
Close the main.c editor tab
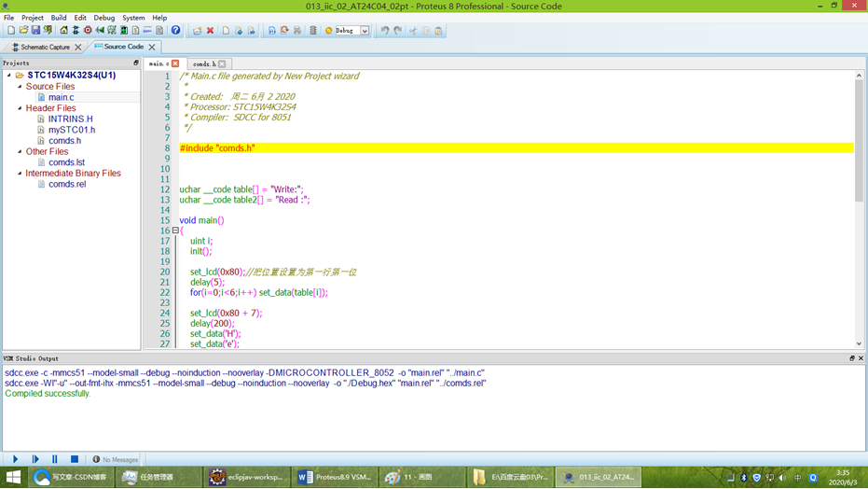coord(175,63)
